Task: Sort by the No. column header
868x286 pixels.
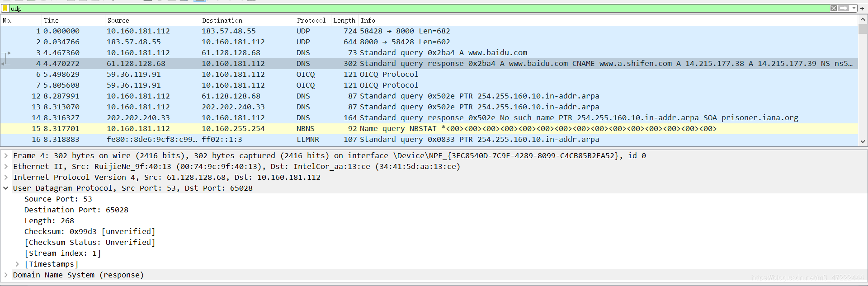Action: pos(21,20)
